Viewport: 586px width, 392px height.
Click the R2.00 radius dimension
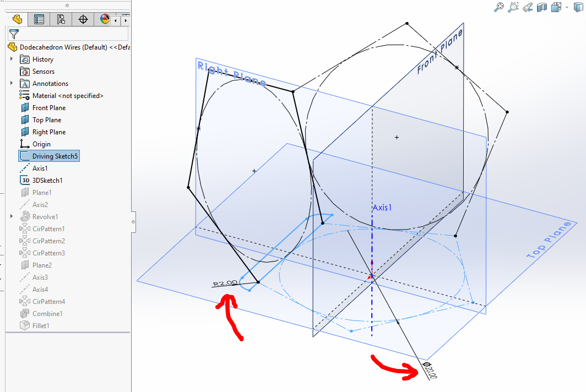[225, 283]
